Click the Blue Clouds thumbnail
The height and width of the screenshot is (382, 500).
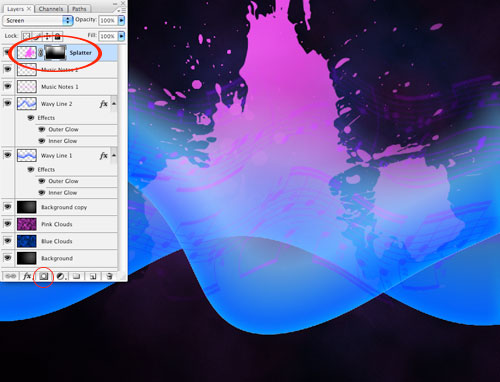point(27,241)
